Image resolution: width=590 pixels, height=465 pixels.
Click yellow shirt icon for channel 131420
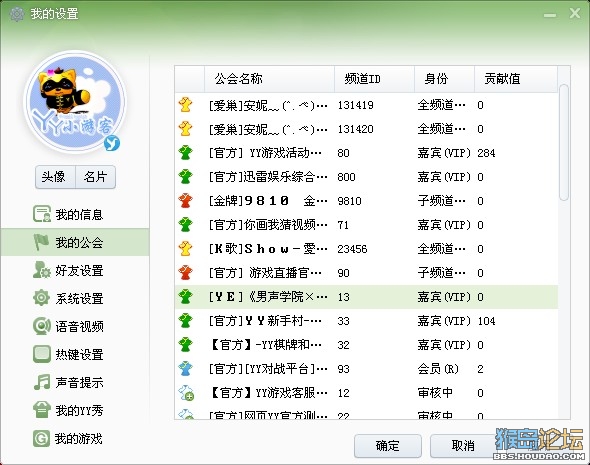pos(186,129)
